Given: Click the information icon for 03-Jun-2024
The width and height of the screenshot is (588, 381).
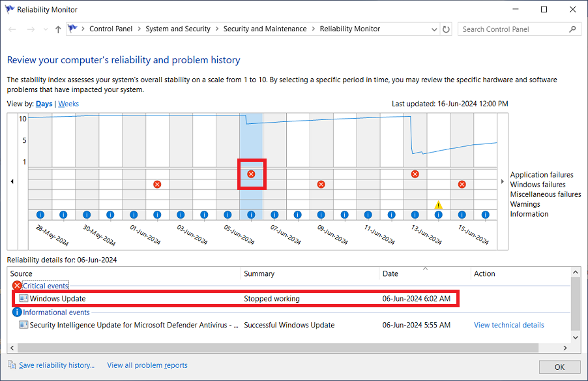Looking at the screenshot, I should point(181,215).
